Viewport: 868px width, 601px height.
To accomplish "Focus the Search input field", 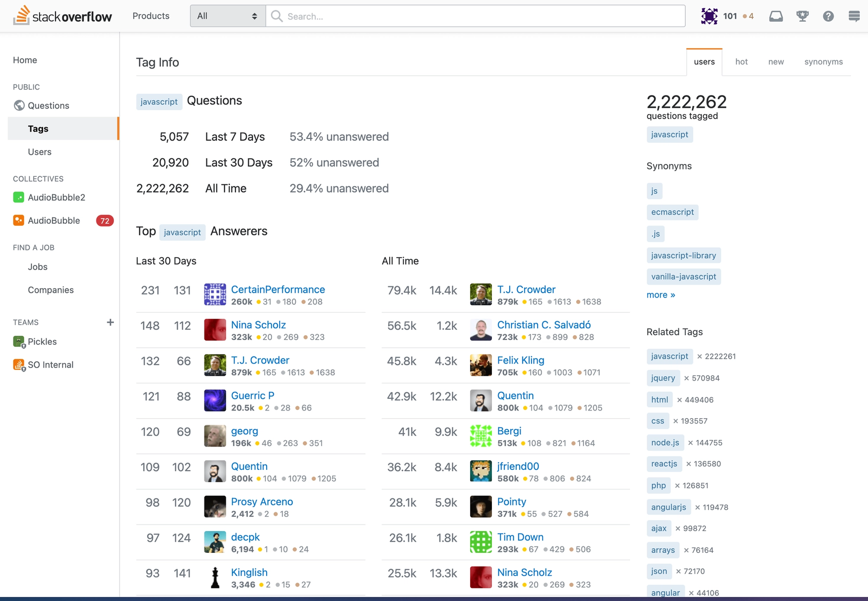I will 475,16.
